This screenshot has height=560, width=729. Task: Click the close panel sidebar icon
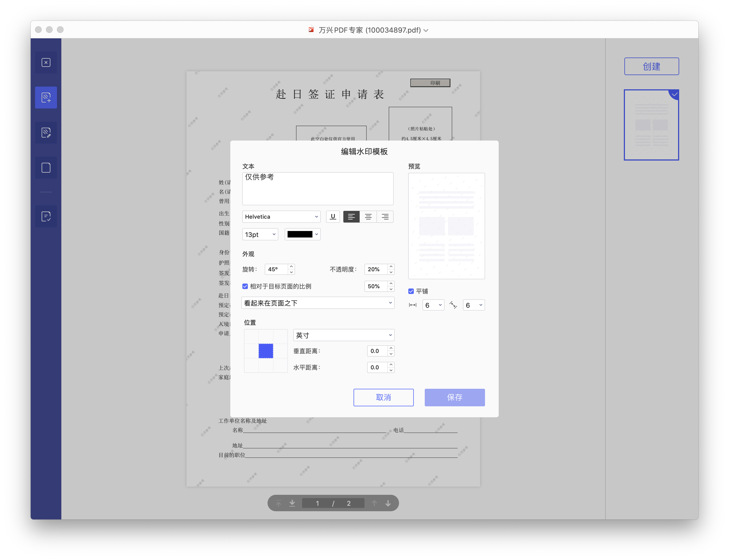[x=46, y=63]
